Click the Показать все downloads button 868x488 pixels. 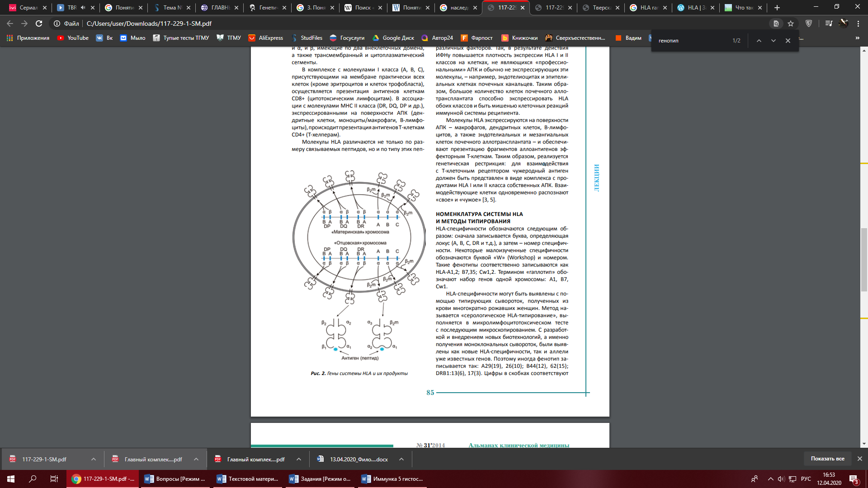(827, 459)
